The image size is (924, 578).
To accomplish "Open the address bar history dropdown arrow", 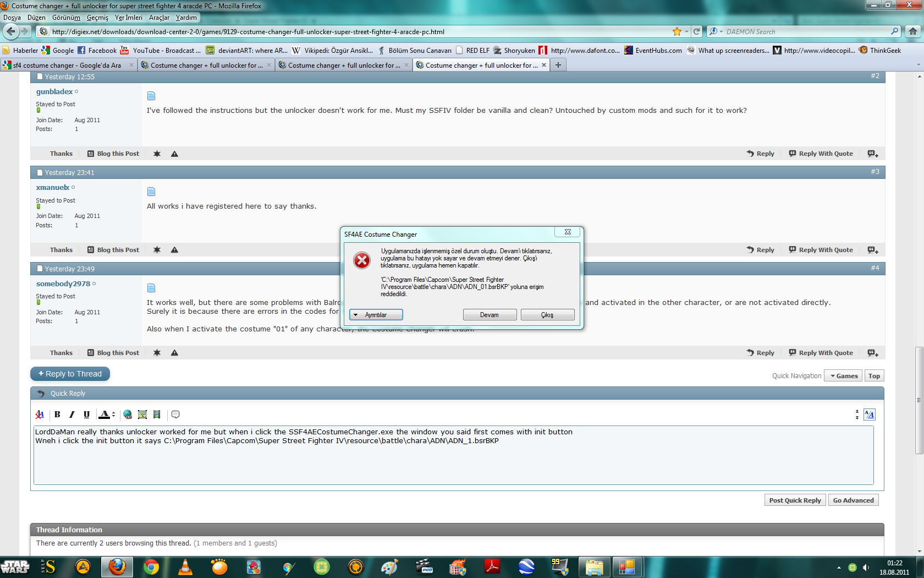I will coord(686,31).
